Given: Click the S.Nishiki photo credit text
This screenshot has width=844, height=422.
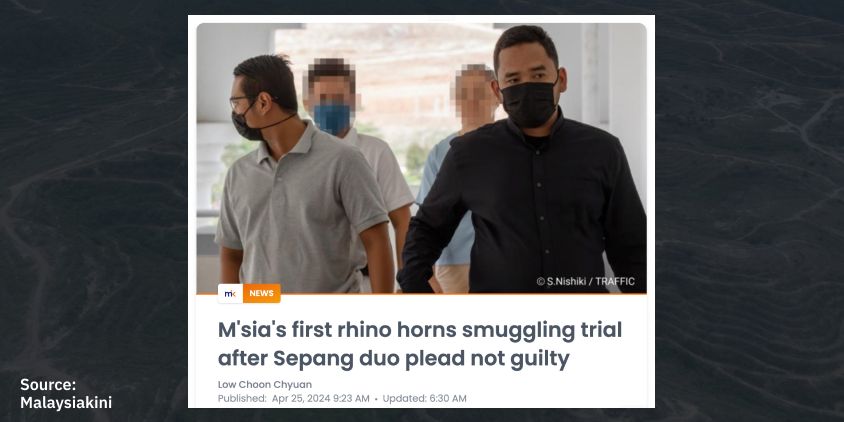Looking at the screenshot, I should (x=586, y=281).
